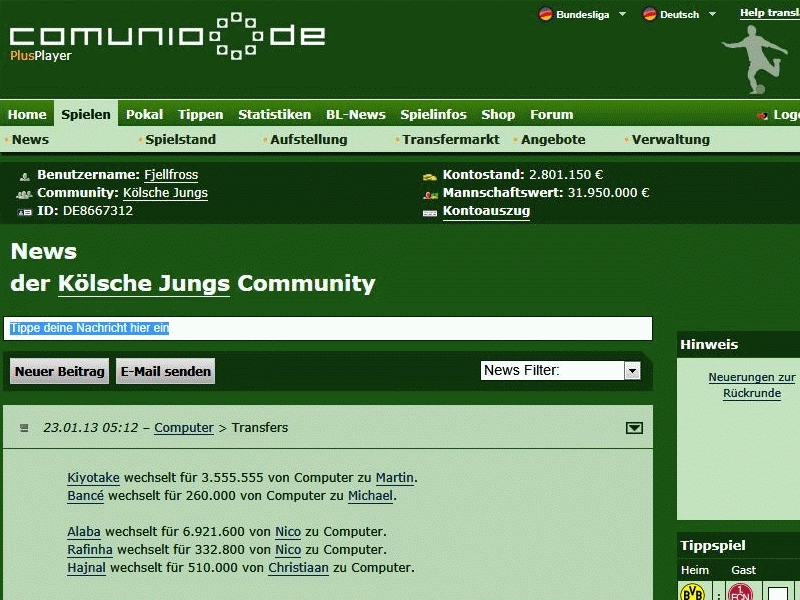Expand the transfers post options arrow
Image resolution: width=800 pixels, height=600 pixels.
click(x=634, y=428)
